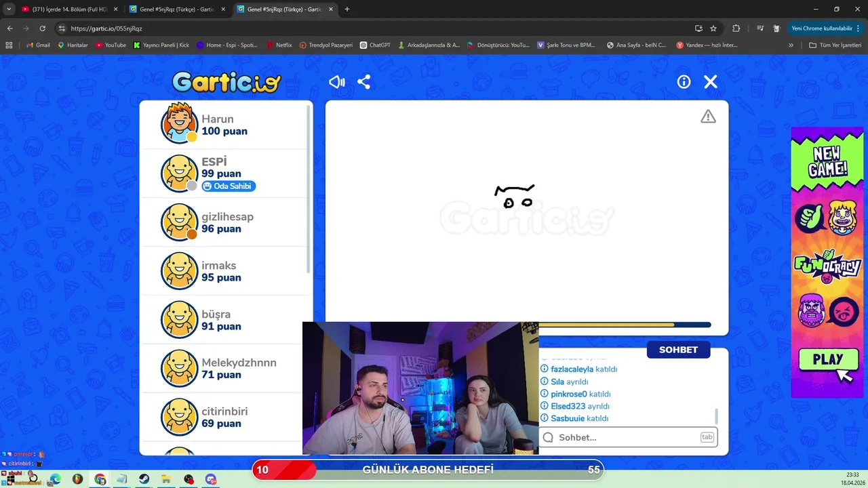Open Discord from the taskbar
This screenshot has height=488, width=868.
211,479
